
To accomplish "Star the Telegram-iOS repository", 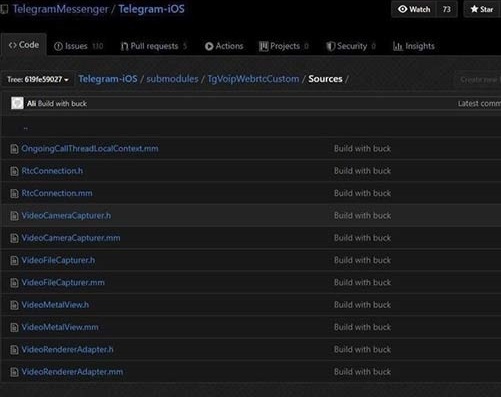I will coord(482,9).
